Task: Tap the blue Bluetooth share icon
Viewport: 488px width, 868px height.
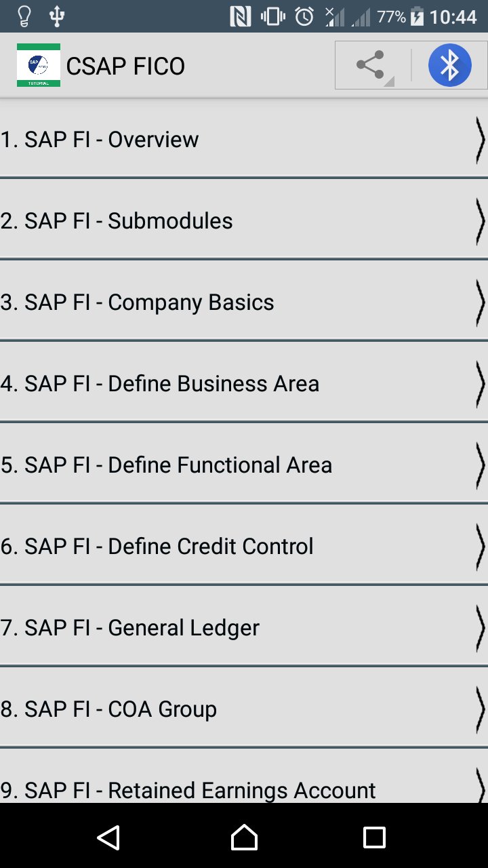Action: point(449,66)
